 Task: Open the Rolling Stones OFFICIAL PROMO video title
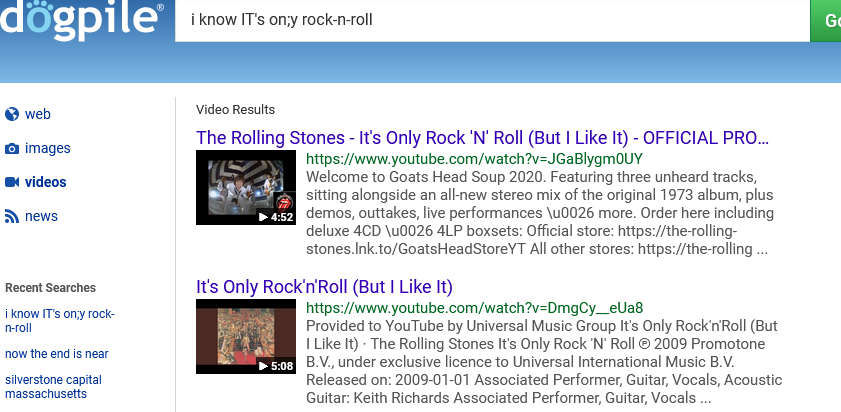pyautogui.click(x=482, y=137)
